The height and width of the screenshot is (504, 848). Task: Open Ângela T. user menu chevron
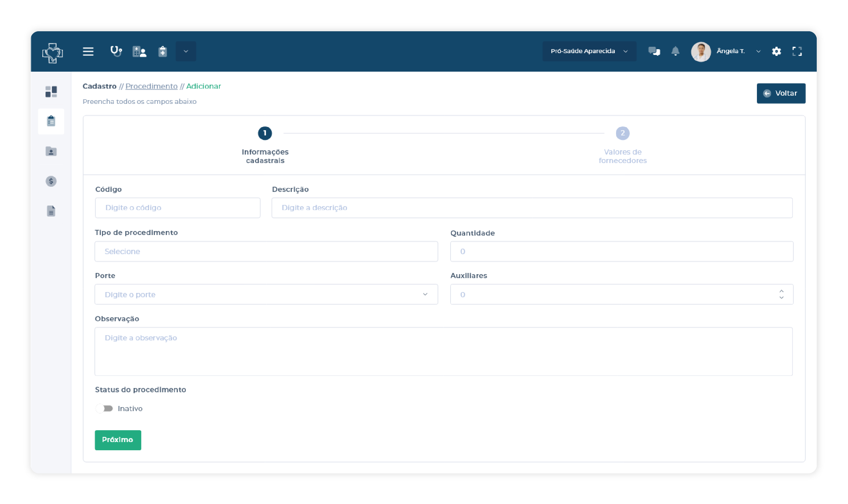[758, 51]
